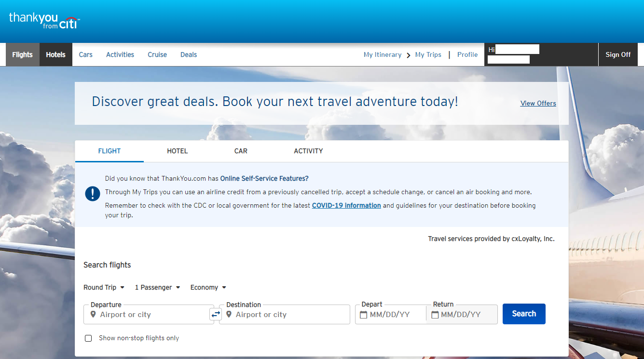The height and width of the screenshot is (359, 644).
Task: Switch to the HOTEL search tab
Action: (177, 151)
